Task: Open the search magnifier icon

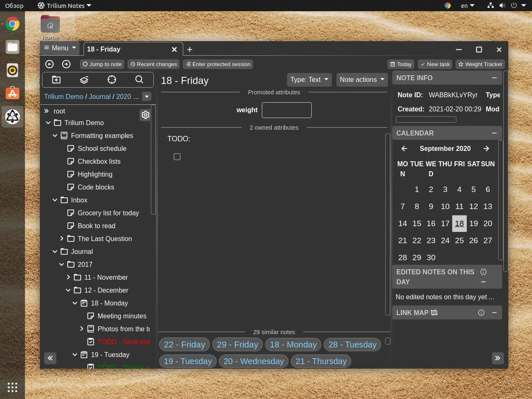Action: click(x=139, y=80)
